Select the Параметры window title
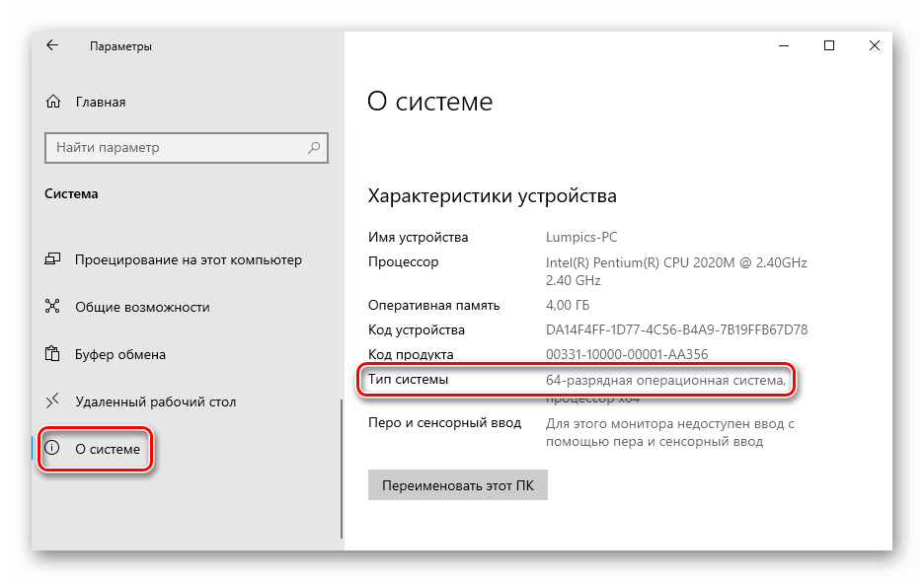The image size is (924, 582). pyautogui.click(x=120, y=46)
